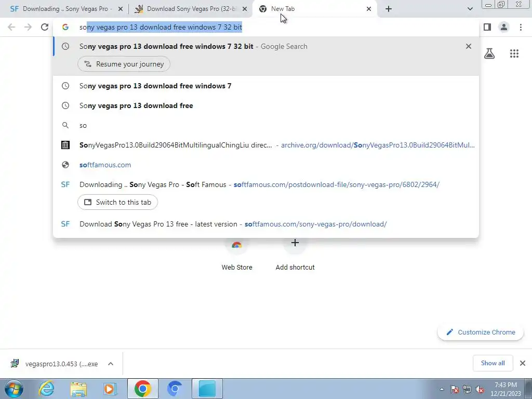Click the globe icon beside softfamous.com
This screenshot has height=399, width=532.
point(65,165)
